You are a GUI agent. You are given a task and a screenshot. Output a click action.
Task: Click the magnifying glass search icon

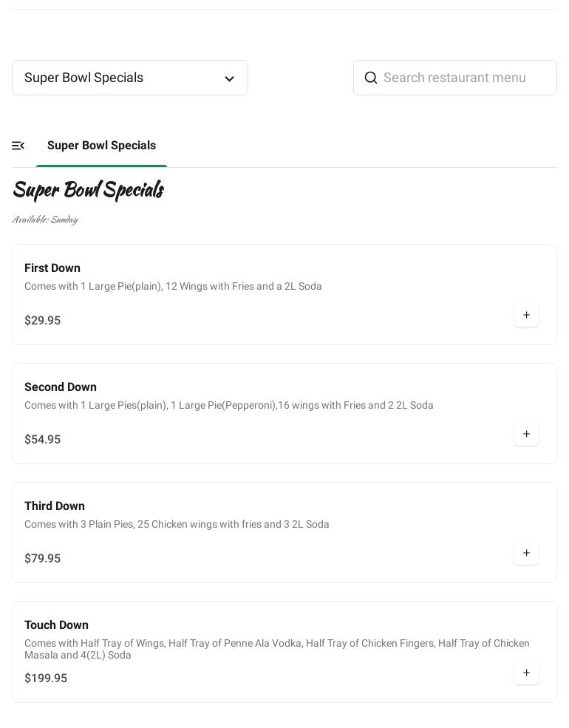371,78
